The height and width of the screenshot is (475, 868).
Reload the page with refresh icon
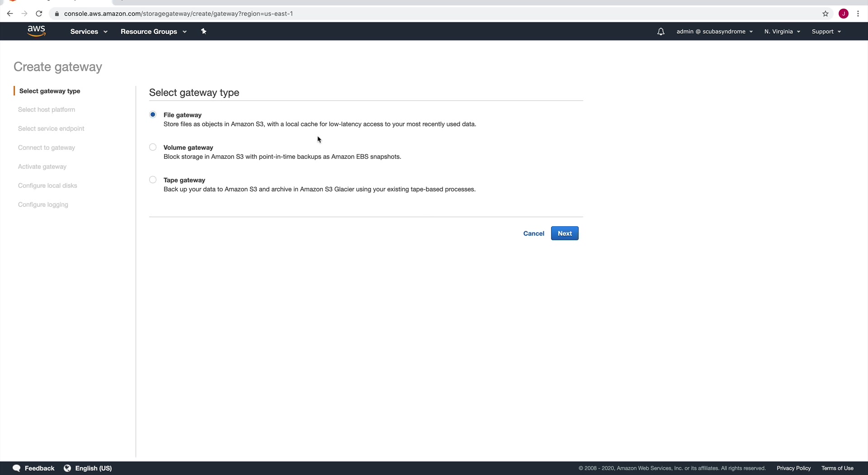coord(39,14)
